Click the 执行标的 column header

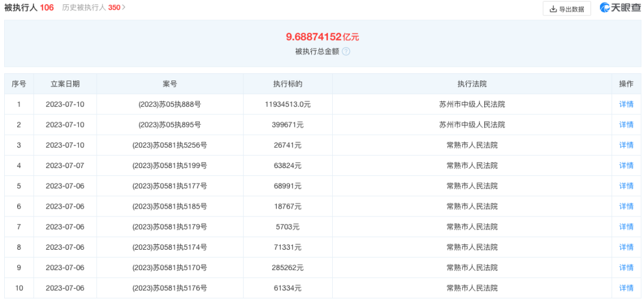point(287,84)
